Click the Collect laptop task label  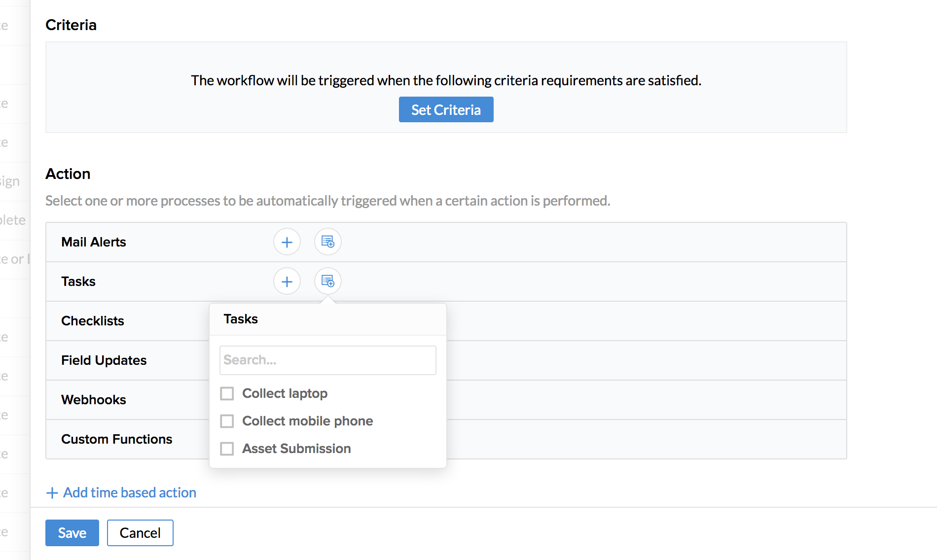(x=285, y=393)
